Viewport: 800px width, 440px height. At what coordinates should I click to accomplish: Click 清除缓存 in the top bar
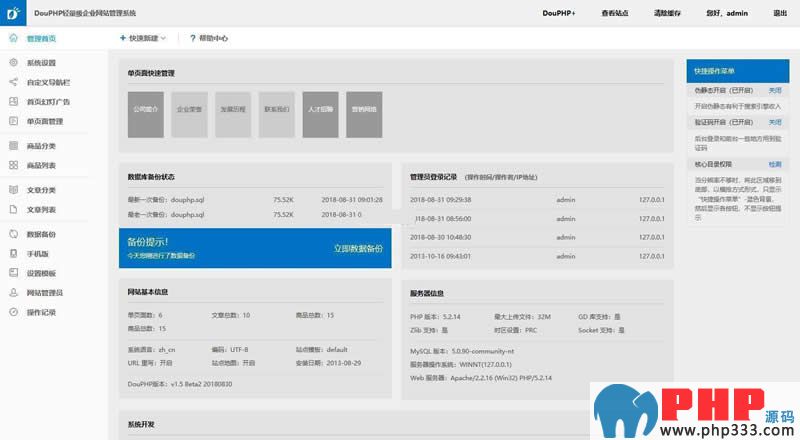(x=667, y=13)
